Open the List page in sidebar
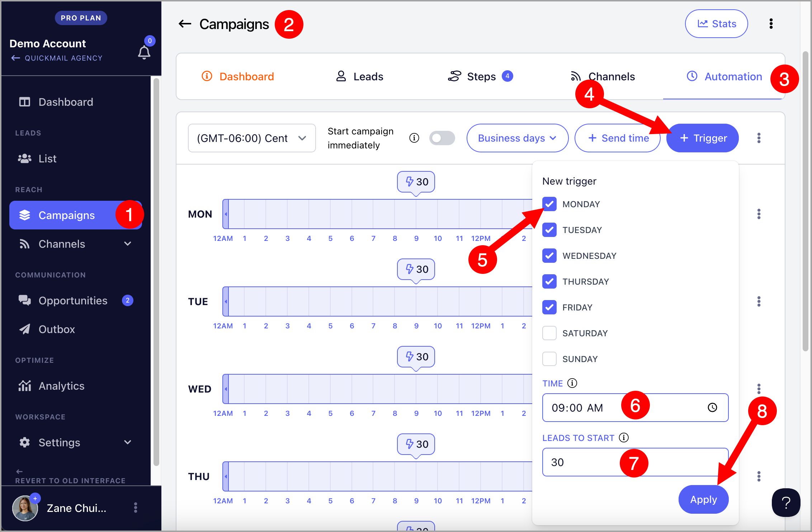The width and height of the screenshot is (812, 532). pos(76,159)
